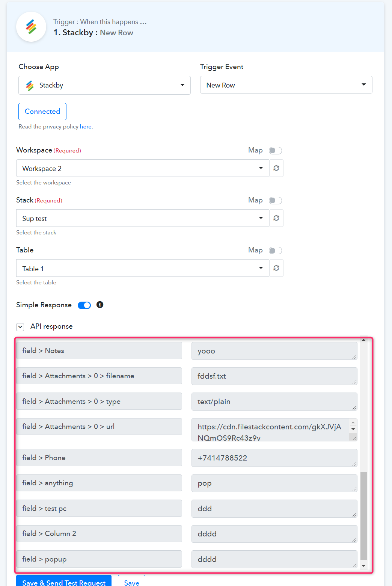The height and width of the screenshot is (586, 392).
Task: Open the Table 1 dropdown
Action: point(143,268)
